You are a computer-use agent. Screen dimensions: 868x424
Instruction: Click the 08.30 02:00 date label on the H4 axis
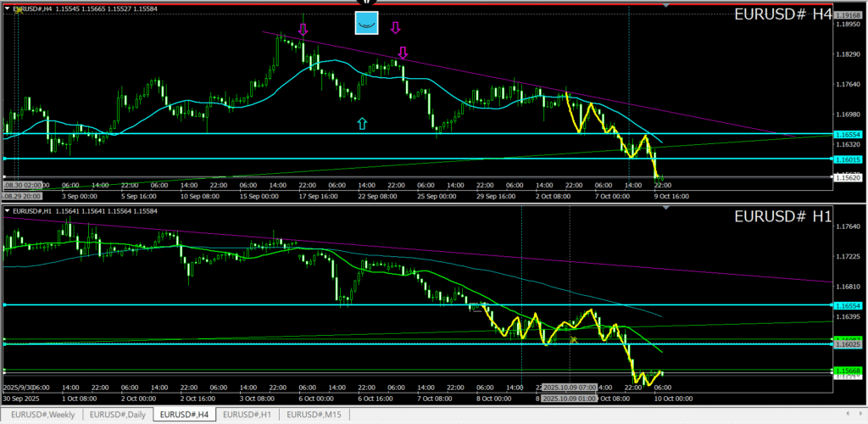click(x=24, y=185)
